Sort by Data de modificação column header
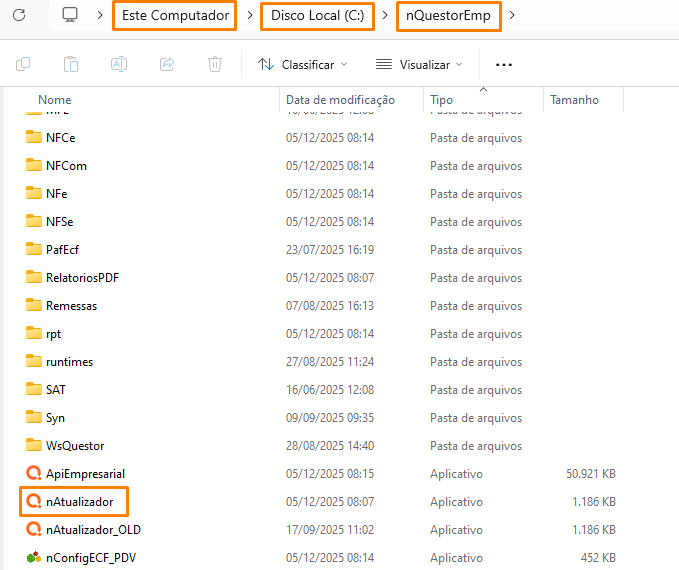 (340, 100)
